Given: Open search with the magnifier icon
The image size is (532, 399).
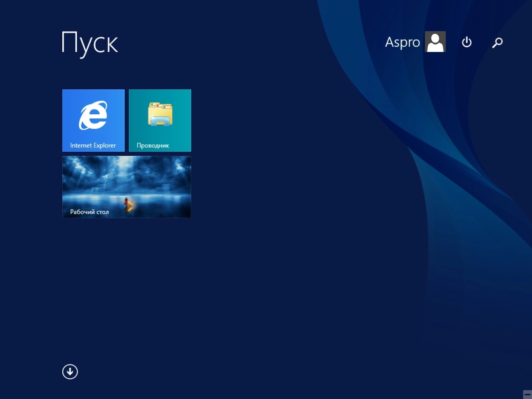Looking at the screenshot, I should tap(498, 42).
